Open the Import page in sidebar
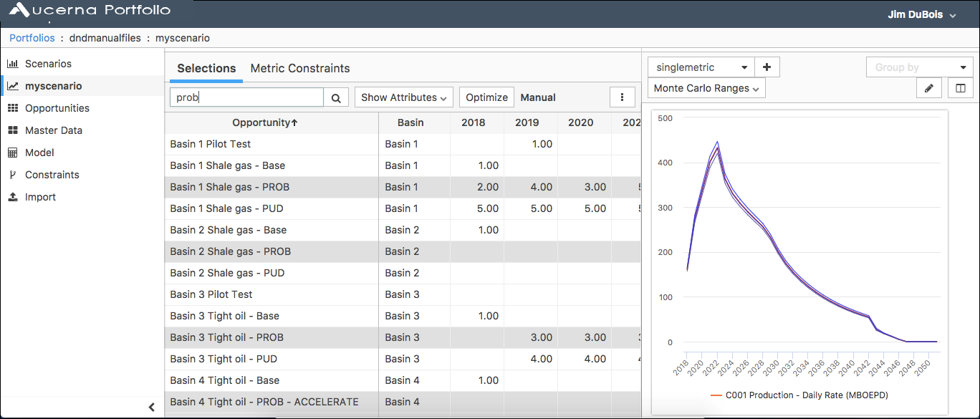Screen dimensions: 980x419 [39, 197]
